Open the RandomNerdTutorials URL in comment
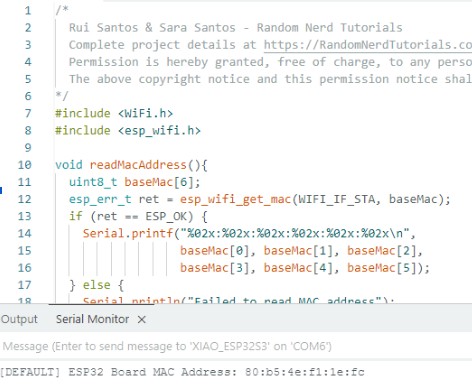472x385 pixels. coord(368,45)
